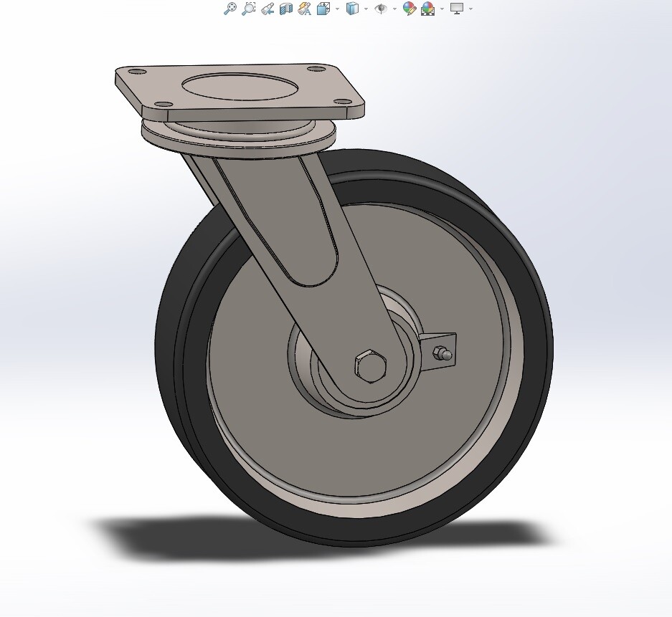Click the Previous View icon
This screenshot has height=617, width=672.
click(266, 9)
